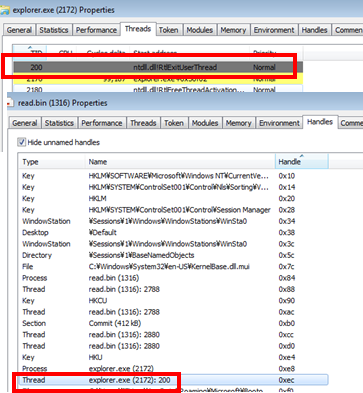Sort handles by Name column header
The height and width of the screenshot is (393, 363).
(180, 162)
